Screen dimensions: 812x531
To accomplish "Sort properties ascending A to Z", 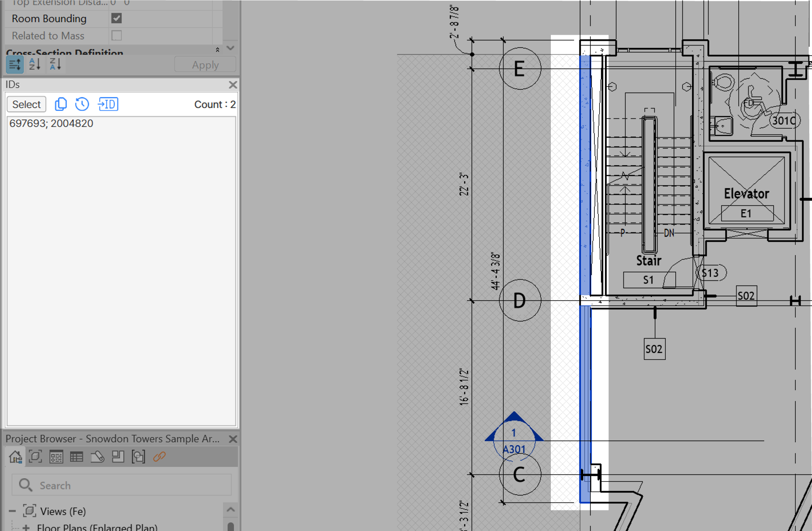I will pos(35,64).
